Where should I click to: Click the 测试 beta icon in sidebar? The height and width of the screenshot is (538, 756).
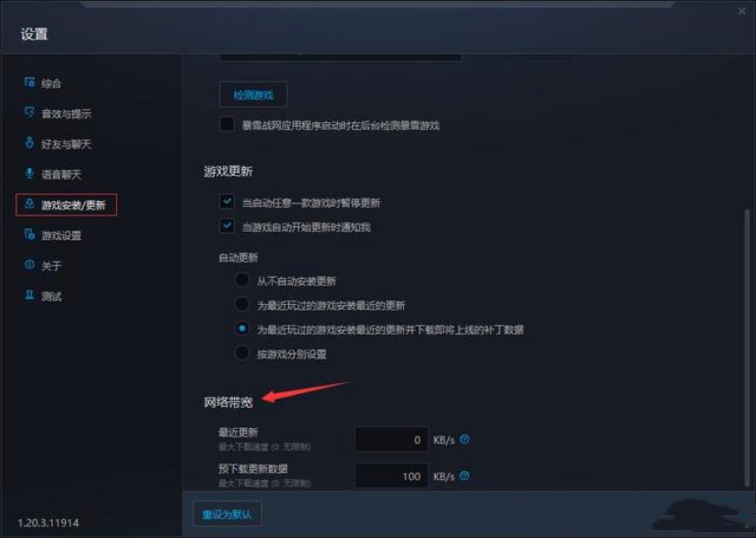tap(30, 296)
